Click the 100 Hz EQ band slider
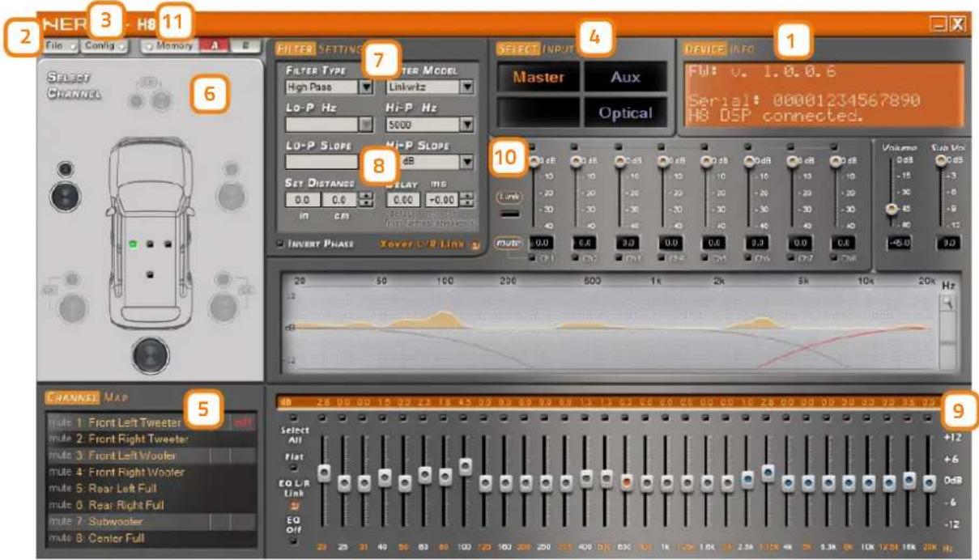979x560 pixels. tap(466, 466)
